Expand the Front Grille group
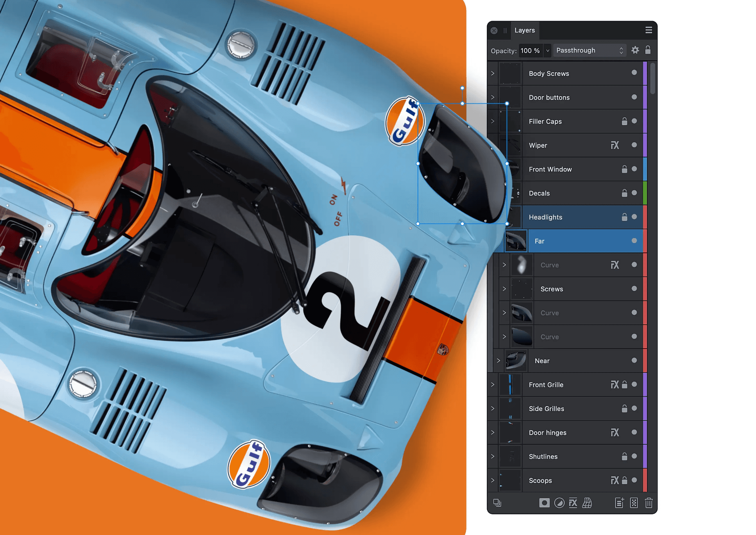The width and height of the screenshot is (756, 535). [493, 385]
